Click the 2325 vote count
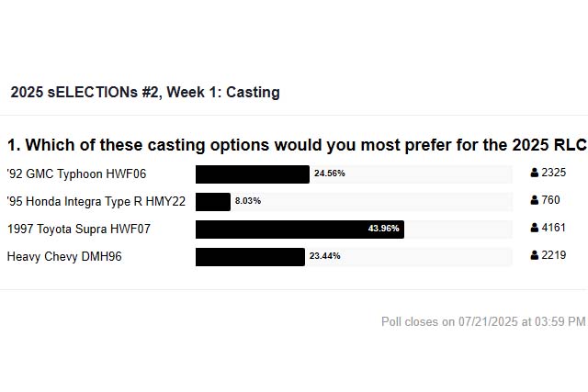The height and width of the screenshot is (392, 588). click(x=553, y=173)
